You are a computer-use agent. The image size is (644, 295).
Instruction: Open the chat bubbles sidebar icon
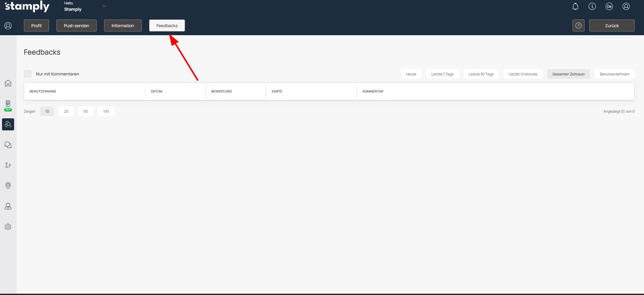[8, 145]
